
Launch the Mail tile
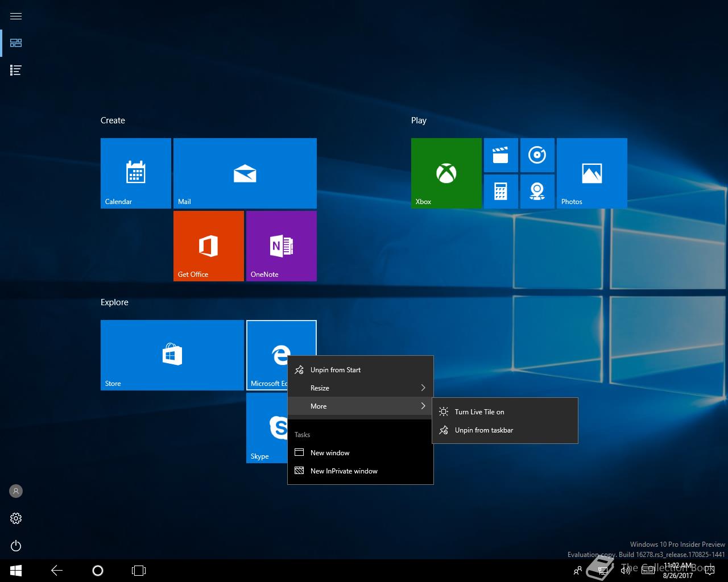click(245, 173)
